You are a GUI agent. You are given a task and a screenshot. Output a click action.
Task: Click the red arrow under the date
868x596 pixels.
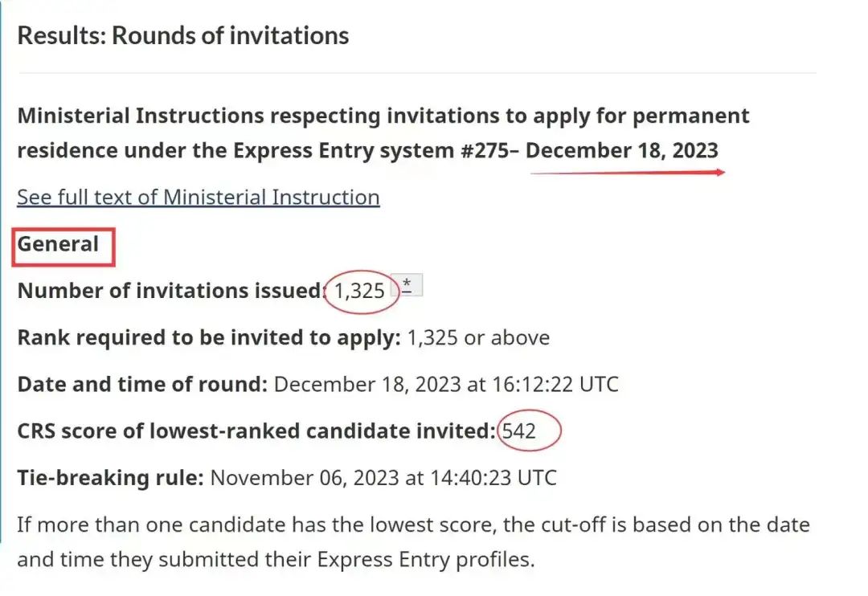point(628,173)
